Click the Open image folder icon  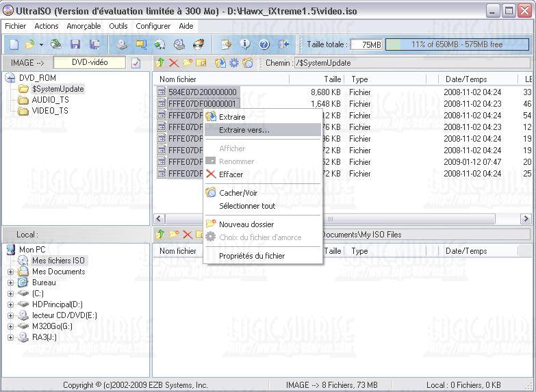point(30,44)
